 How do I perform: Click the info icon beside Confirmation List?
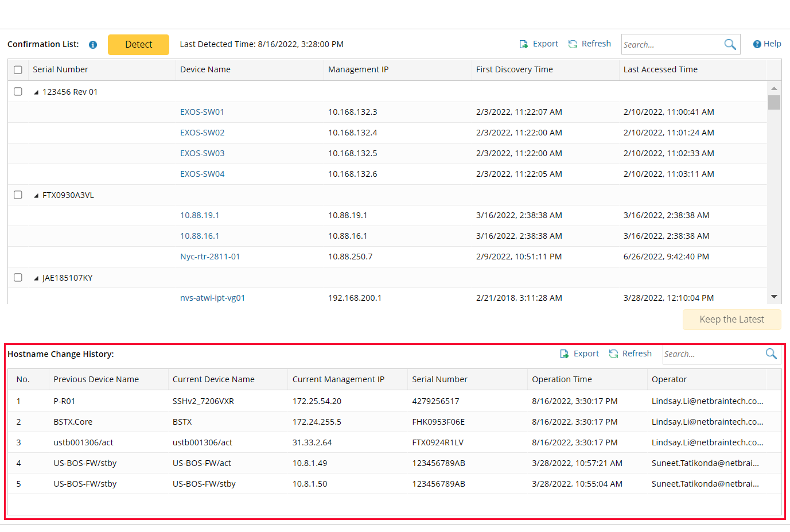[x=93, y=45]
